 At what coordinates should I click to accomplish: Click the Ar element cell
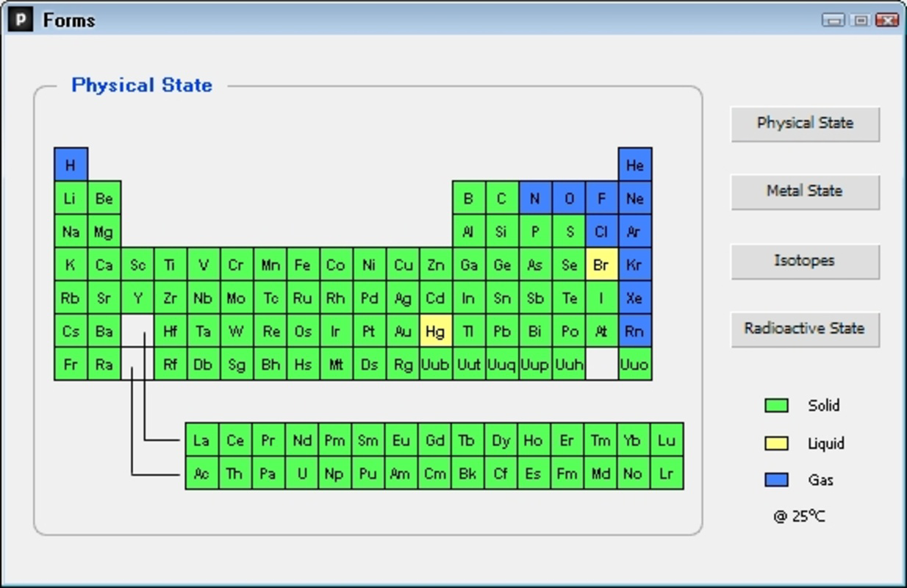635,232
